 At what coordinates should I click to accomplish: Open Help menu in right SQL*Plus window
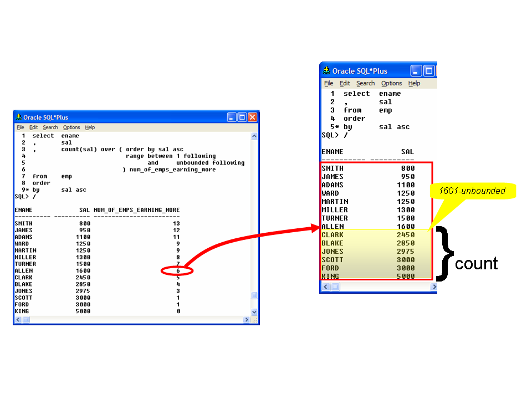point(414,84)
